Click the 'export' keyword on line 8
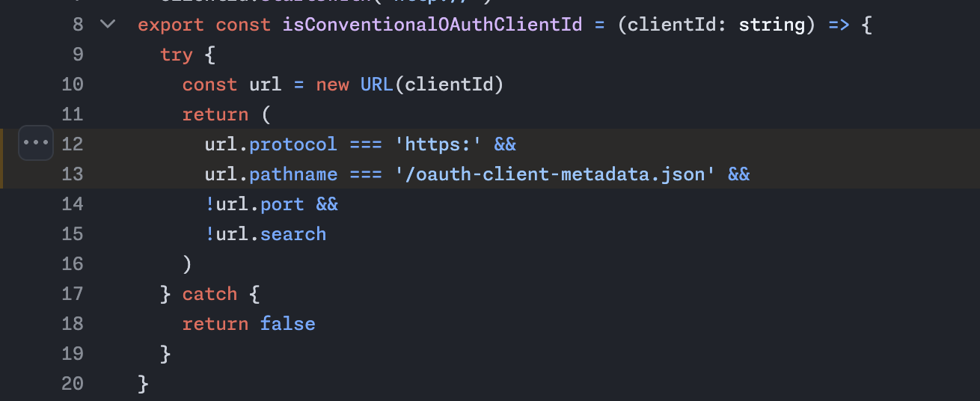 [171, 24]
